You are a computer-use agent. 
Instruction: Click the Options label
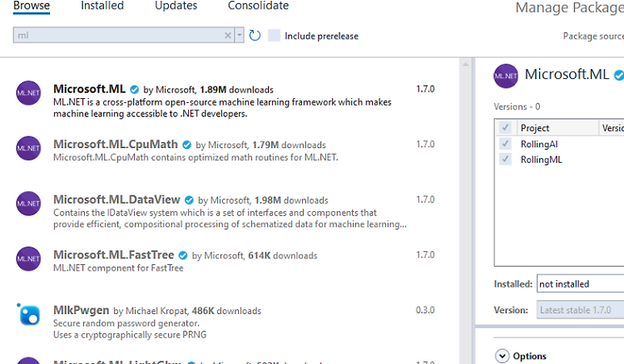529,356
